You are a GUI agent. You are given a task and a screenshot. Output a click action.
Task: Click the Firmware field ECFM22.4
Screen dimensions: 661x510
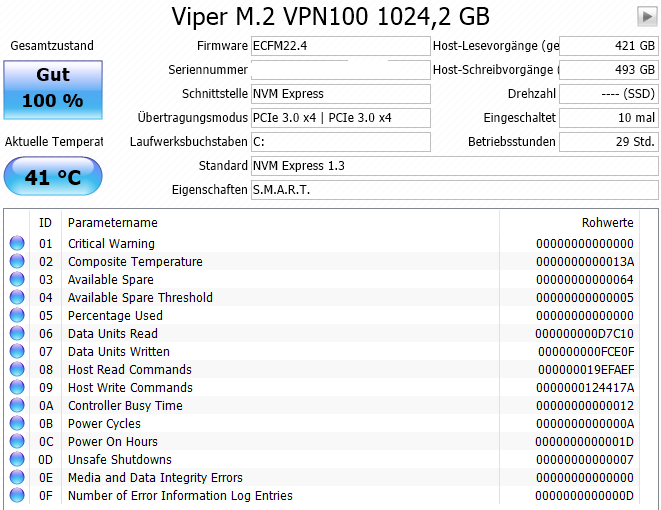coord(341,46)
